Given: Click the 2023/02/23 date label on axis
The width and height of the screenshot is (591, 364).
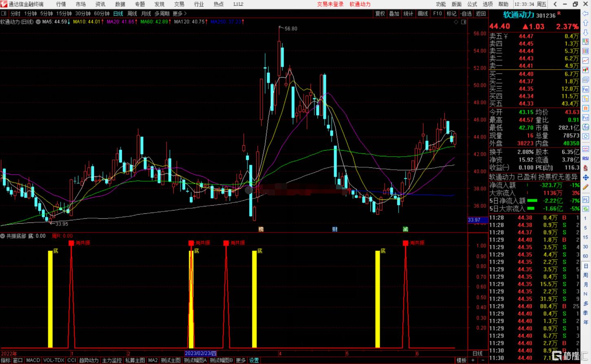Looking at the screenshot, I should [x=200, y=353].
